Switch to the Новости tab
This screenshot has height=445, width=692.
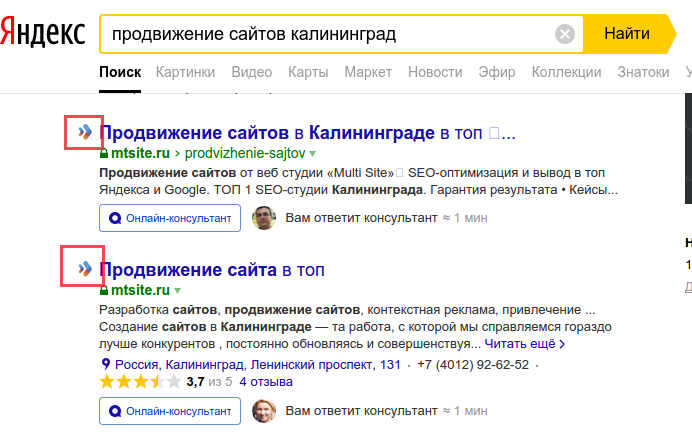[435, 72]
